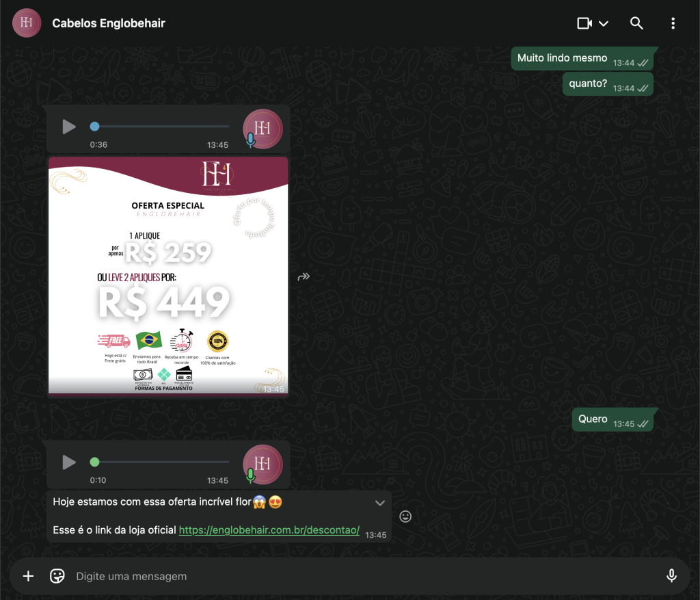Click the forward arrow beside the image
This screenshot has width=700, height=600.
(x=304, y=277)
